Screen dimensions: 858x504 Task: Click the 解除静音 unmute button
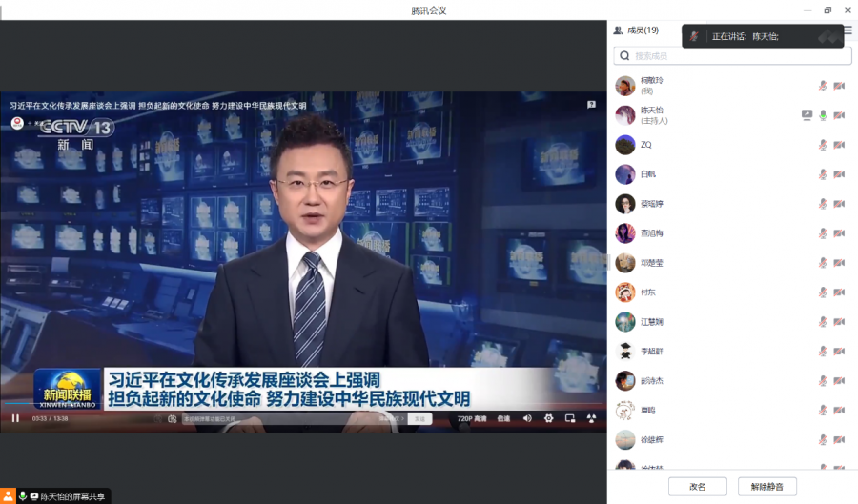[766, 487]
